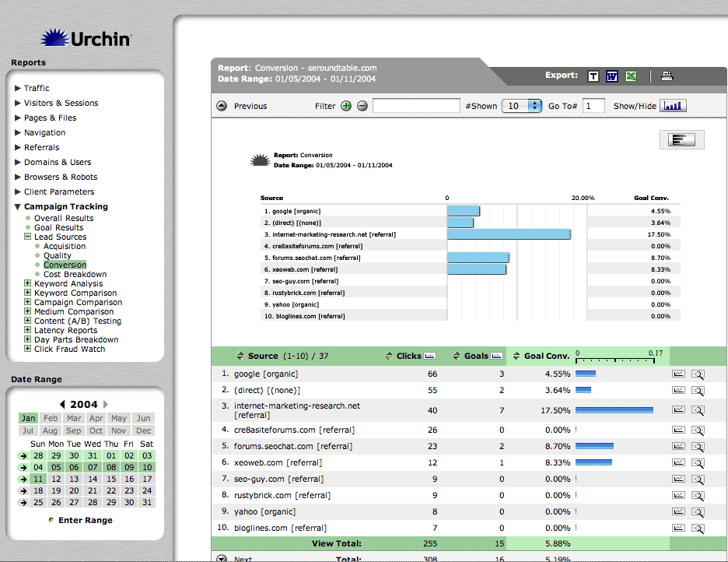
Task: Export report to Word icon
Action: [612, 76]
